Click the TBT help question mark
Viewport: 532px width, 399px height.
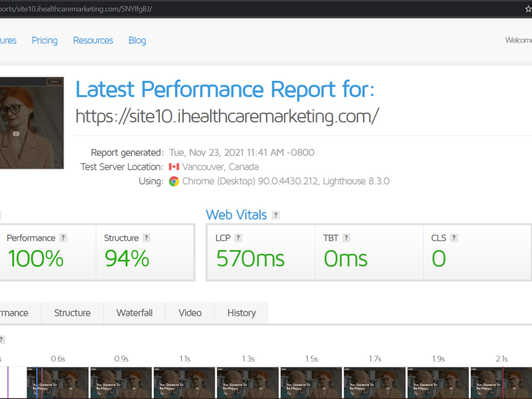click(346, 238)
